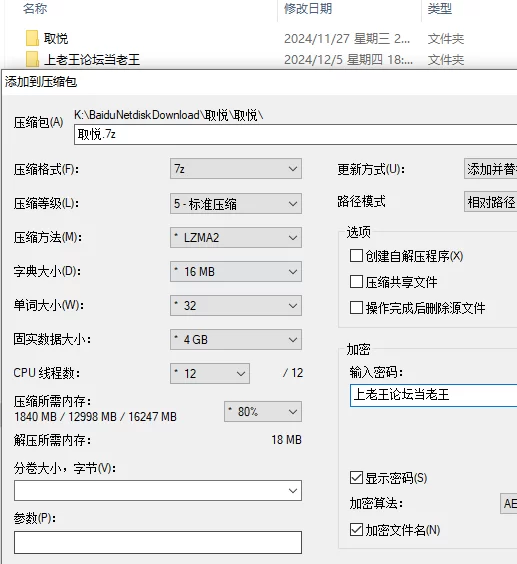This screenshot has height=564, width=517.
Task: Disable 加密文件名 checkbox
Action: point(356,530)
